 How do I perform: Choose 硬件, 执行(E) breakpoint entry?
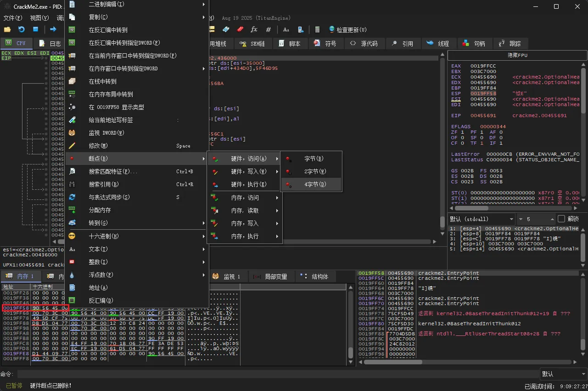[x=245, y=184]
